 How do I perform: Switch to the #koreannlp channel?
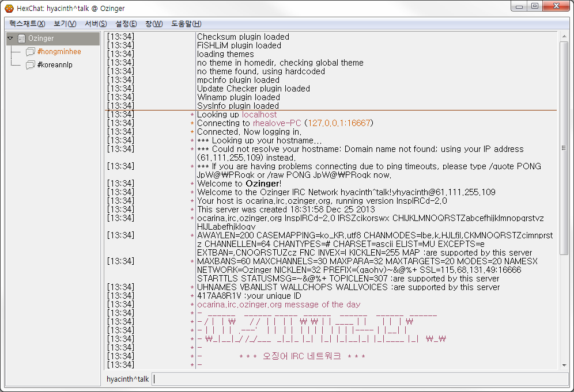click(x=55, y=64)
